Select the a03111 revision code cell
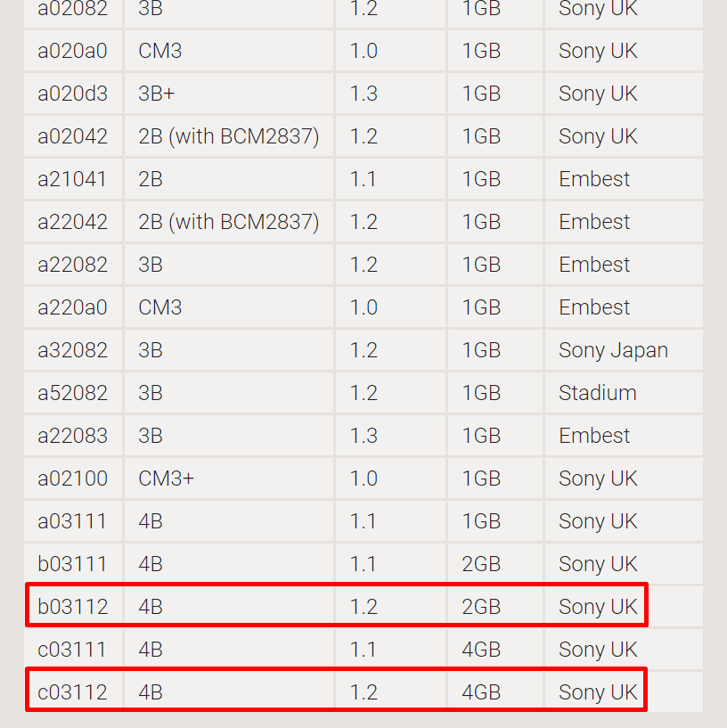Screen dimensions: 727x728 72,521
